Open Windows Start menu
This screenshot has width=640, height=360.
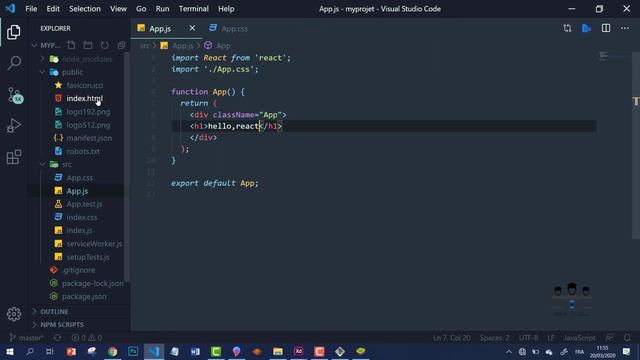pos(10,351)
